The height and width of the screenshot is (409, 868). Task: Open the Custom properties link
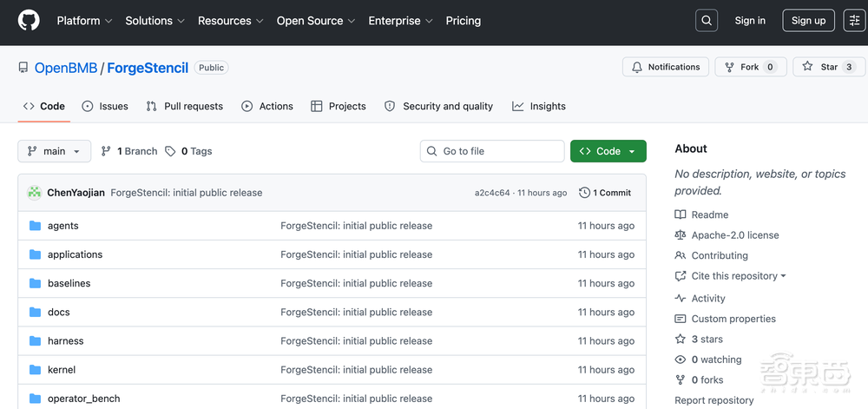733,319
